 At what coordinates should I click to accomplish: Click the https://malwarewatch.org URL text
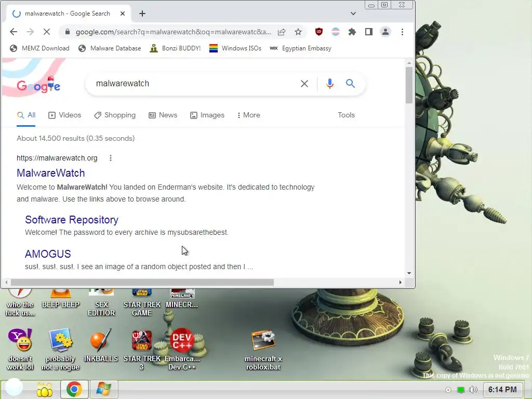(57, 158)
